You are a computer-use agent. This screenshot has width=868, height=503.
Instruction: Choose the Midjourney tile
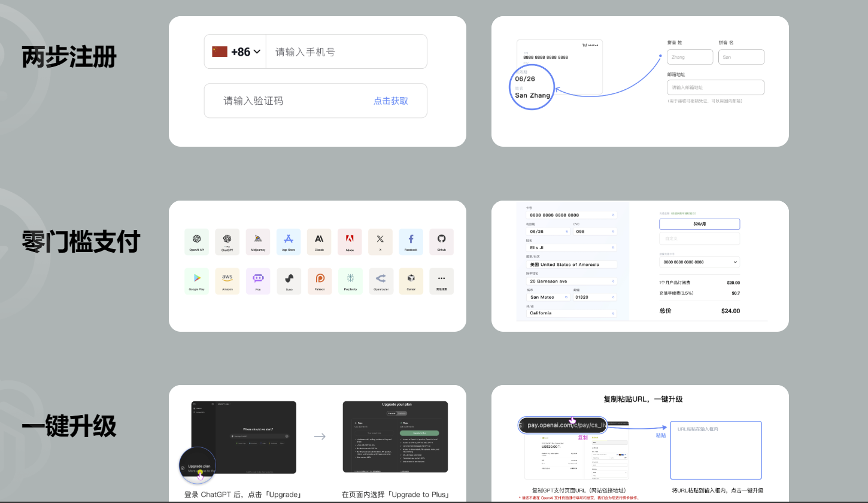258,241
